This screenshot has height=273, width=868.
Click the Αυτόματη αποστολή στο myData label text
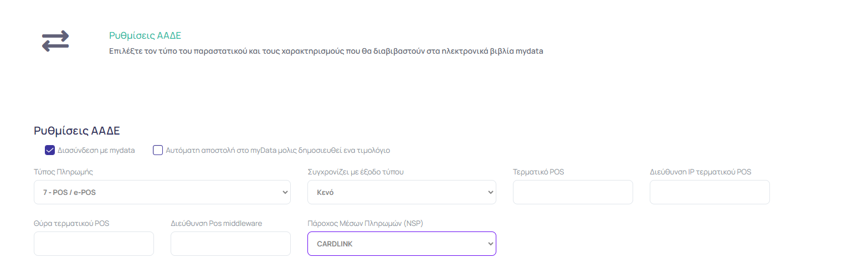click(279, 150)
